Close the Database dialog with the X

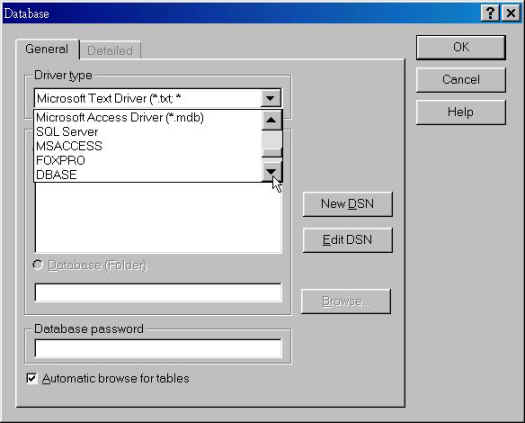click(511, 13)
